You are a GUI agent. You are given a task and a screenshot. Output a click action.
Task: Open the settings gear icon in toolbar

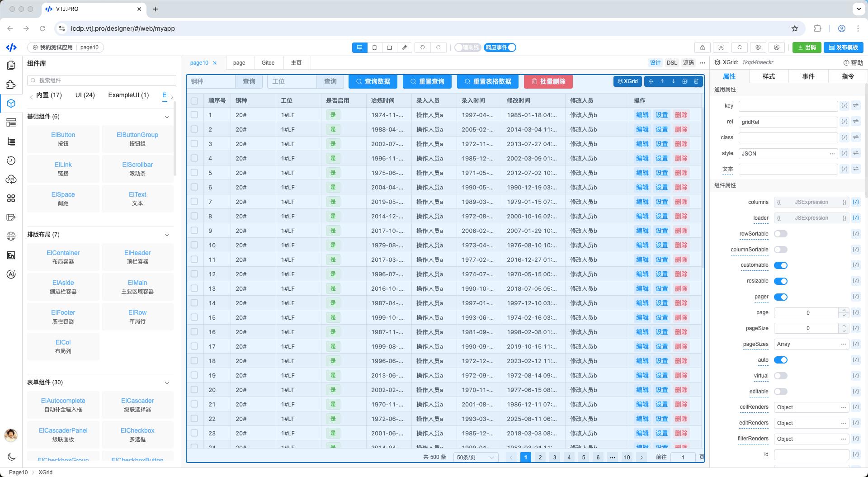click(x=758, y=47)
